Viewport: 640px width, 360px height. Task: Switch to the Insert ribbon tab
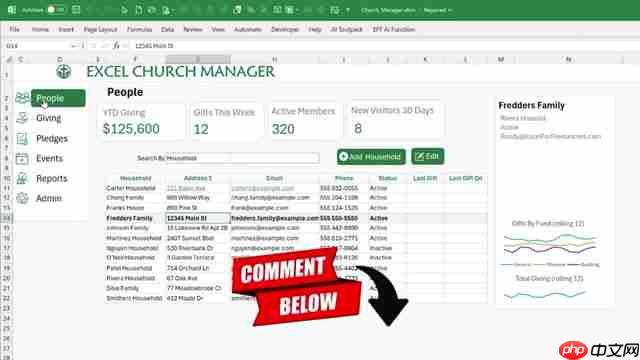66,29
